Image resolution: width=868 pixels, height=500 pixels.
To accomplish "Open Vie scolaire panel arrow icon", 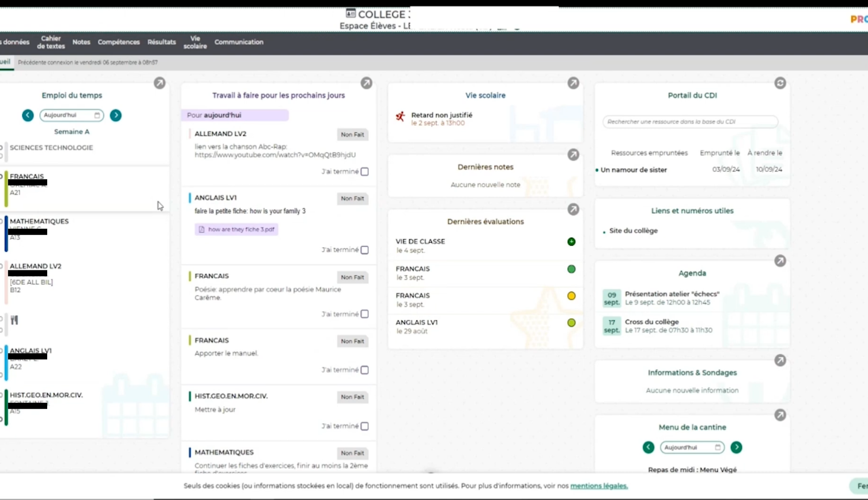I will pos(573,83).
